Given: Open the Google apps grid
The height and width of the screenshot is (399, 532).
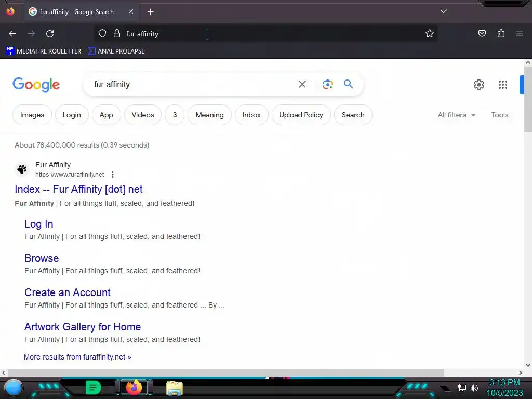Looking at the screenshot, I should [503, 85].
